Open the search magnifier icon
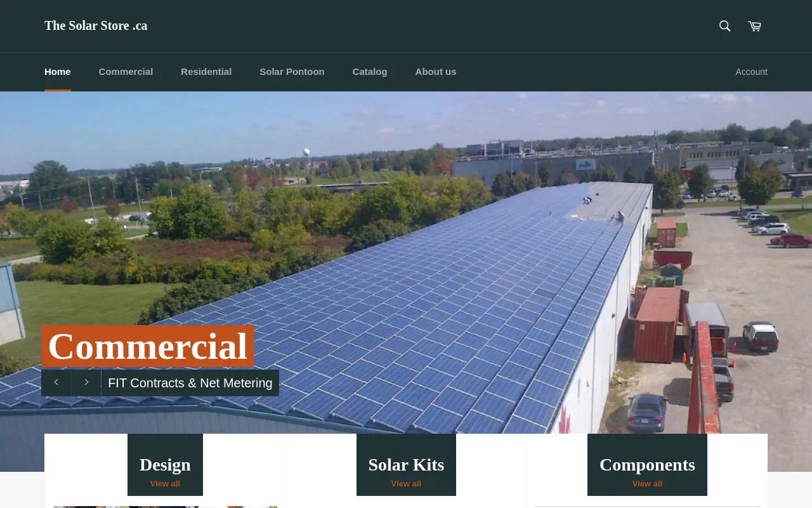This screenshot has width=812, height=508. coord(724,26)
